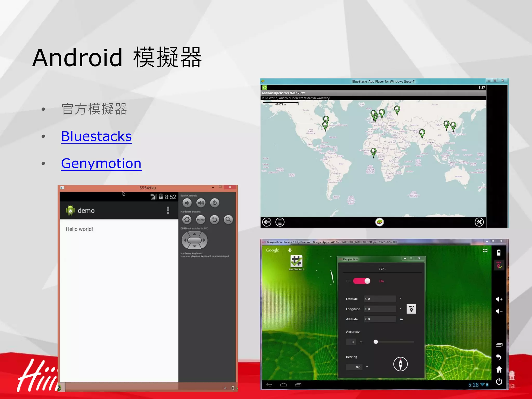The height and width of the screenshot is (399, 532).
Task: Click the voice search microphone icon
Action: point(290,250)
